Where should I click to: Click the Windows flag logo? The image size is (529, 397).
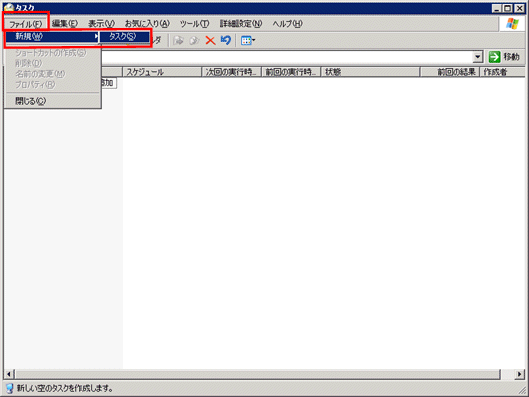click(512, 24)
